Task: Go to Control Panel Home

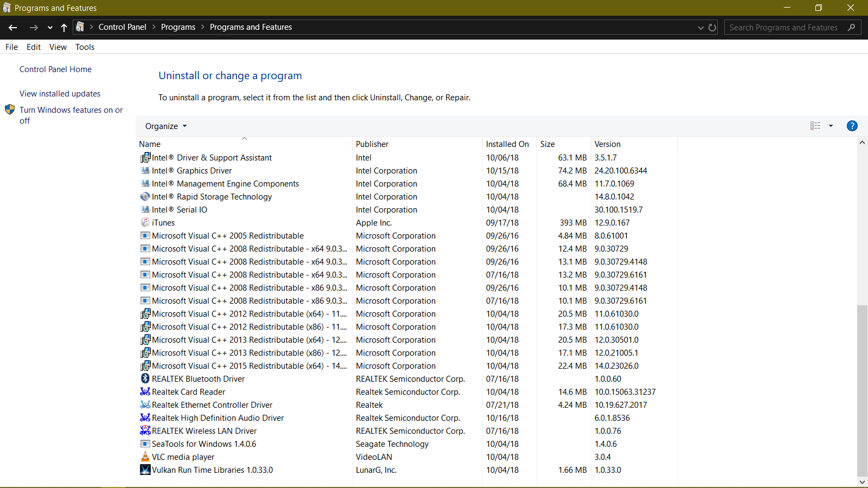Action: click(55, 69)
